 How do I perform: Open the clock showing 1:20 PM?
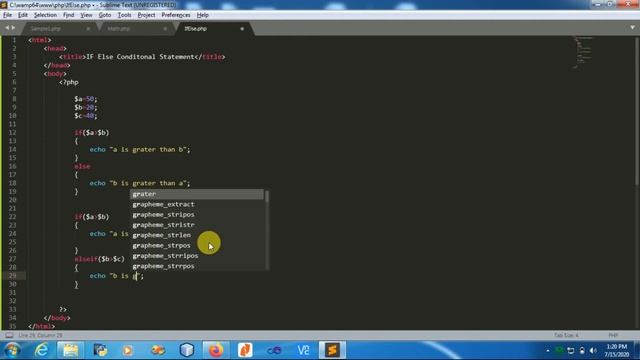[617, 351]
